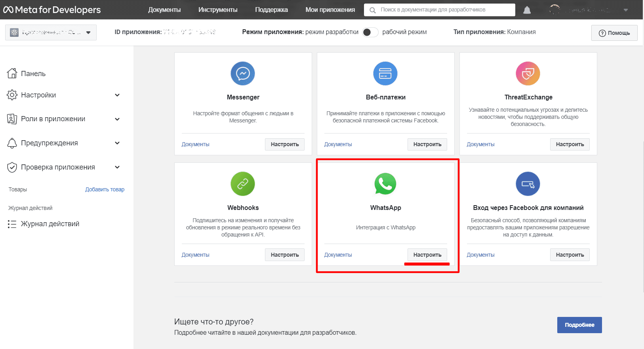Click the Добавить товар link
Image resolution: width=644 pixels, height=349 pixels.
click(x=105, y=189)
